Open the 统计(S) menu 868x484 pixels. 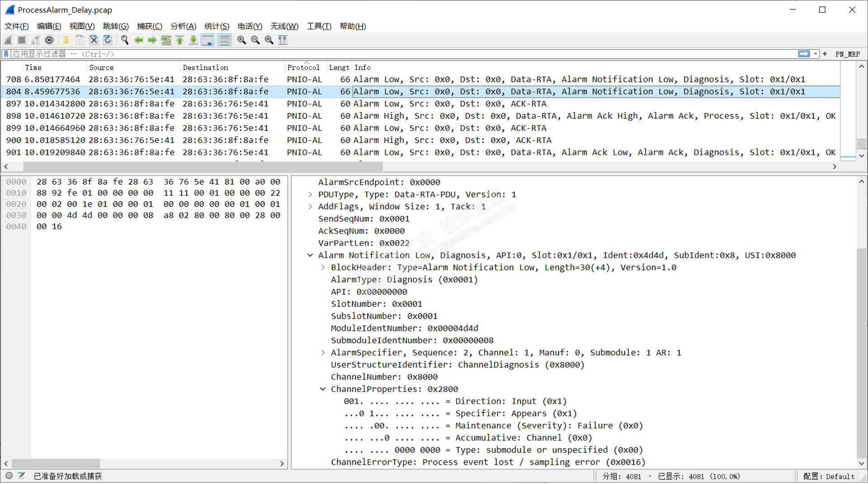click(x=217, y=26)
